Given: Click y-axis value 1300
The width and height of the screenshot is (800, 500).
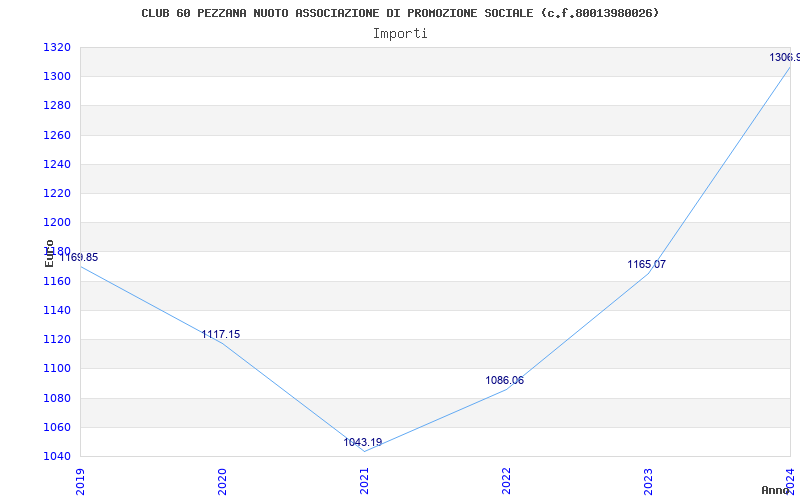Looking at the screenshot, I should pos(57,77).
